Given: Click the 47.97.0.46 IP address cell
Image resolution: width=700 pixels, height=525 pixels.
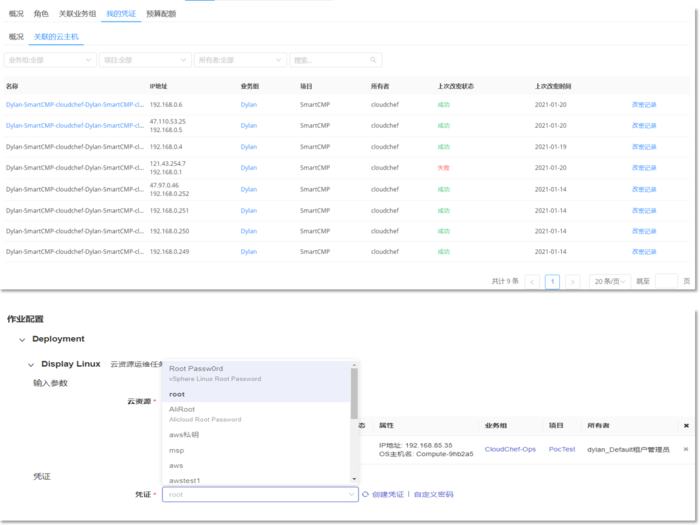Looking at the screenshot, I should point(164,185).
